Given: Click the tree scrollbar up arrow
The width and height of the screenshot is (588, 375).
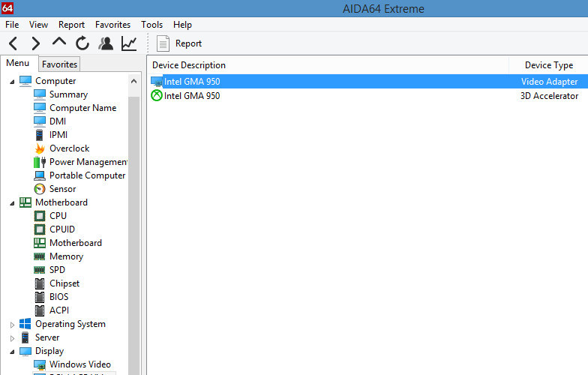Looking at the screenshot, I should 133,81.
